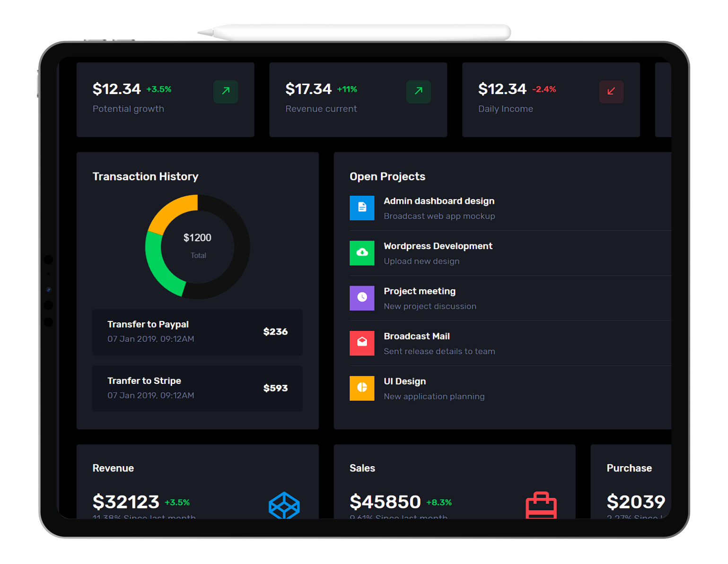Open the Admin dashboard design project

click(439, 200)
